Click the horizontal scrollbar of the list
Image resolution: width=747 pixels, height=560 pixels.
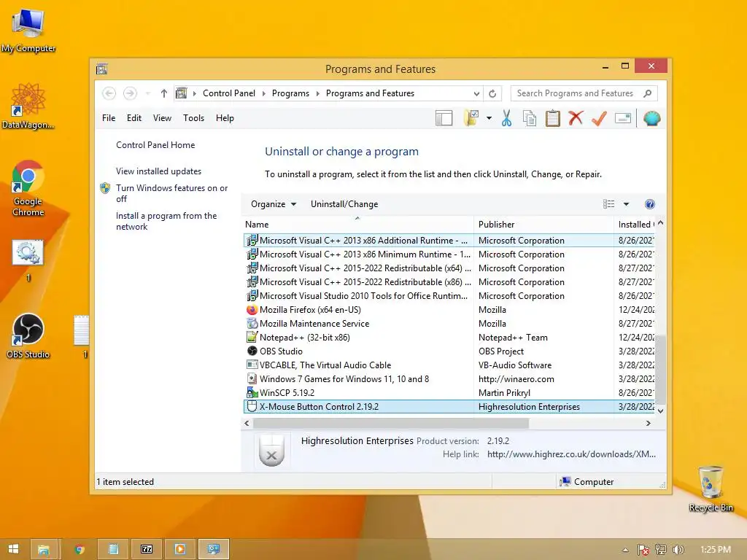(391, 424)
